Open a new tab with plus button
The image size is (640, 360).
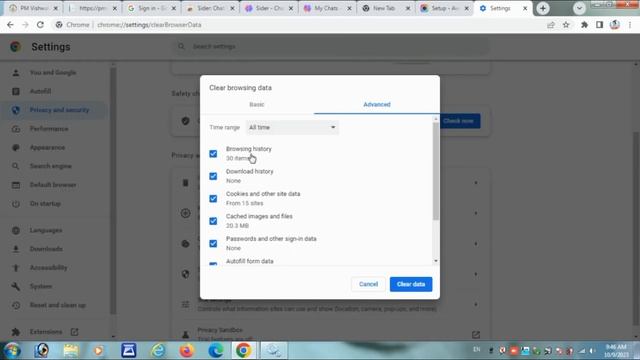543,8
